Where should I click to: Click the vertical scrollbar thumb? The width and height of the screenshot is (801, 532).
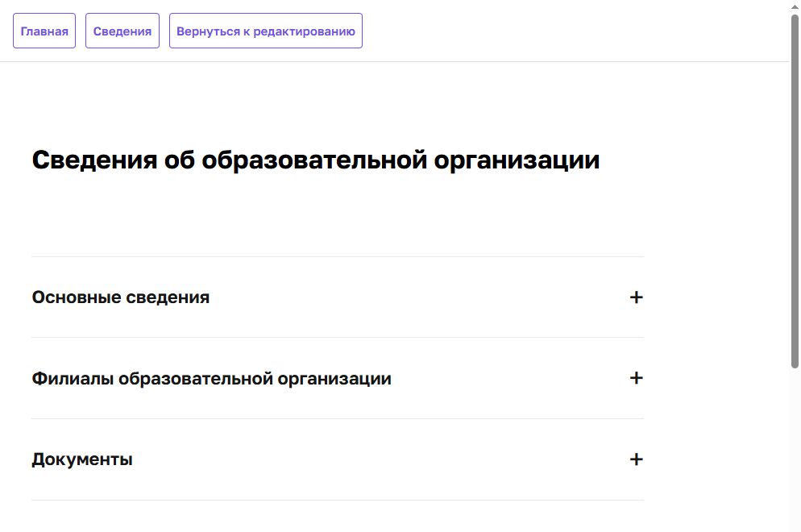pyautogui.click(x=795, y=191)
